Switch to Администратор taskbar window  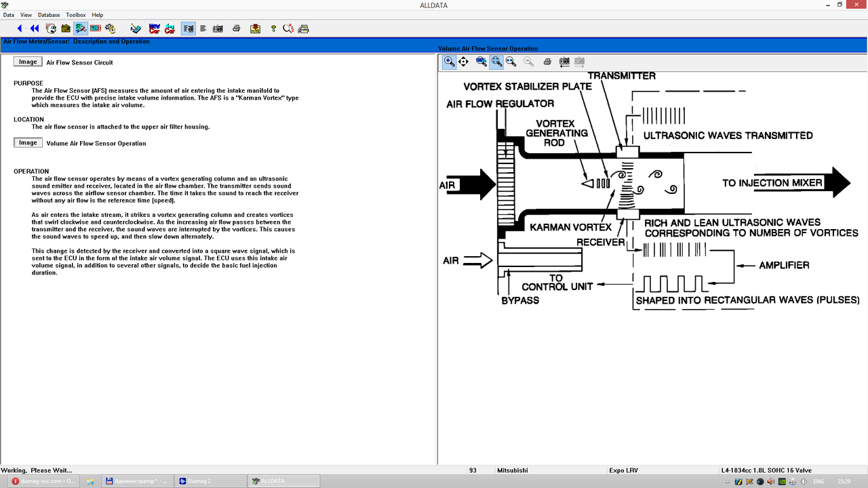136,481
